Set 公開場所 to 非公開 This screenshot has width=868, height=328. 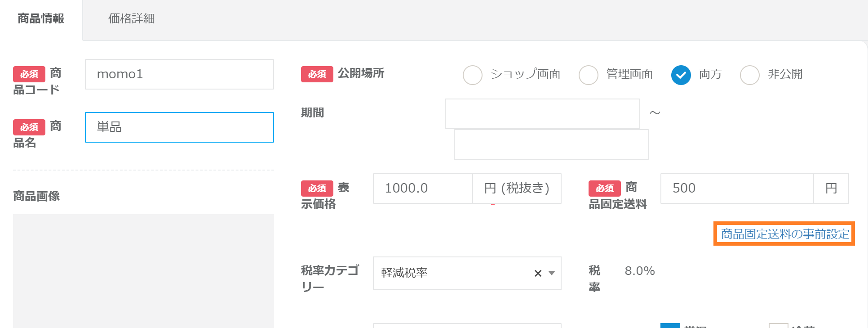[750, 75]
